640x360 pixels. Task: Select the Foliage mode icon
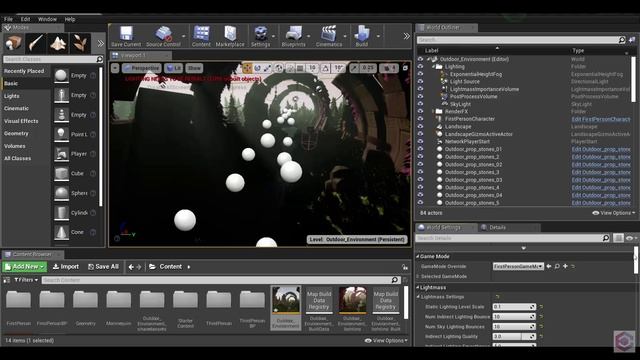point(80,43)
